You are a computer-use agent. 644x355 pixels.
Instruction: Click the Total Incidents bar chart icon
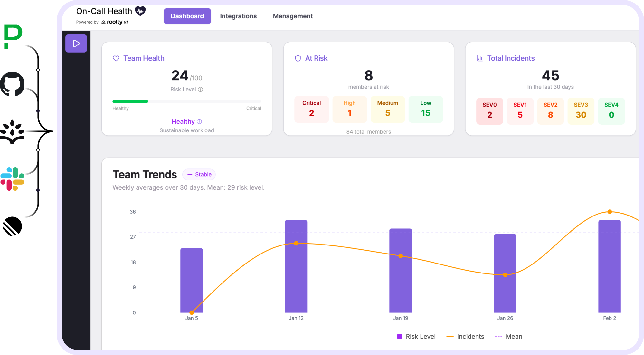point(480,58)
